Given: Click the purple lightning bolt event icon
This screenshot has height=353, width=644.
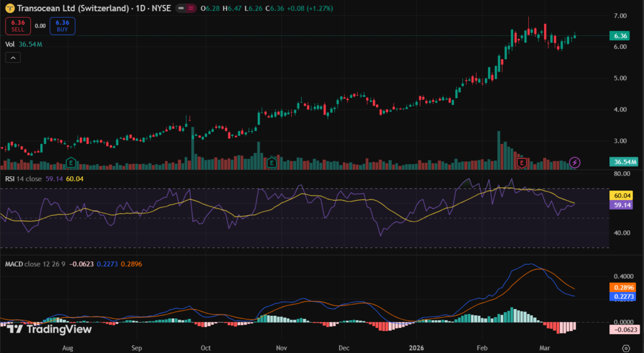Looking at the screenshot, I should (575, 162).
